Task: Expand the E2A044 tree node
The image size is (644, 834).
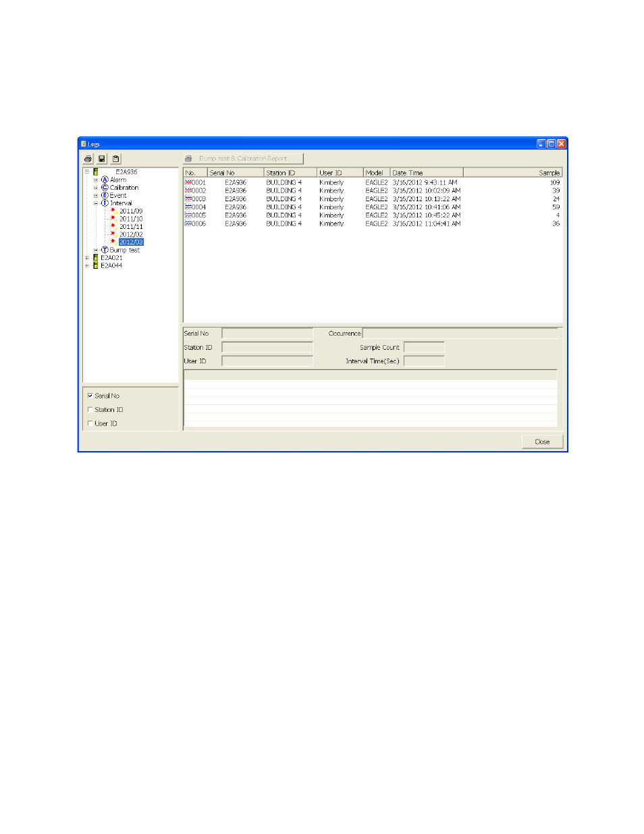Action: 87,265
